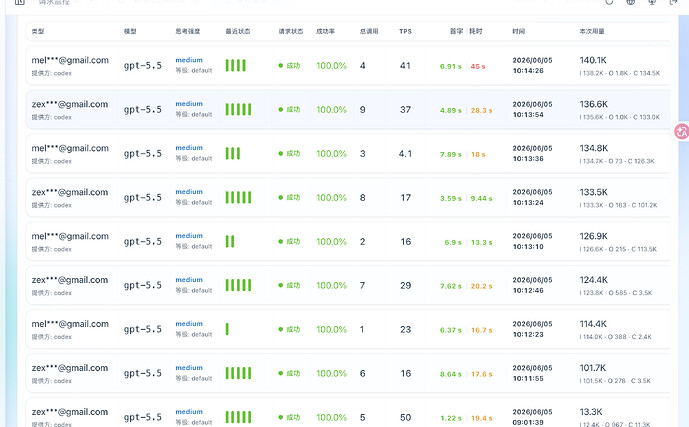Click the 成功率 column header
This screenshot has height=427, width=689.
click(326, 32)
